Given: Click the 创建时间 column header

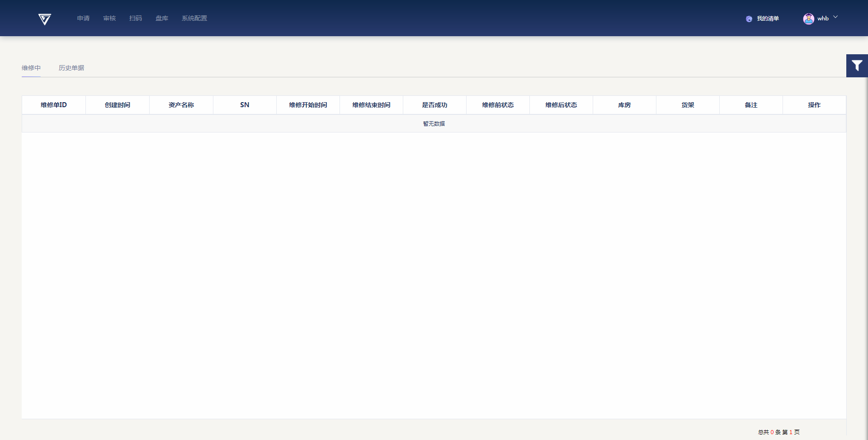Looking at the screenshot, I should (118, 105).
